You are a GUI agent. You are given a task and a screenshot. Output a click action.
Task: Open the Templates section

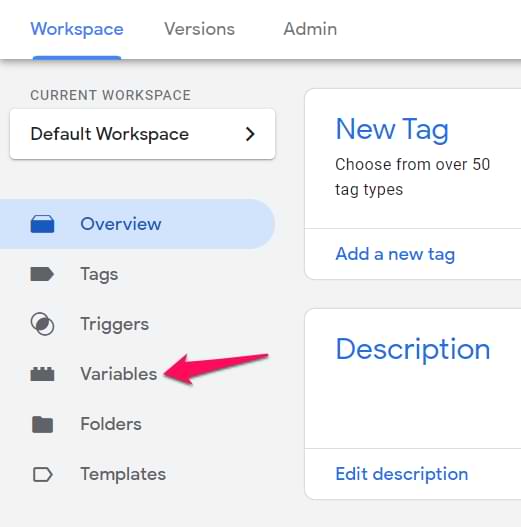point(123,474)
